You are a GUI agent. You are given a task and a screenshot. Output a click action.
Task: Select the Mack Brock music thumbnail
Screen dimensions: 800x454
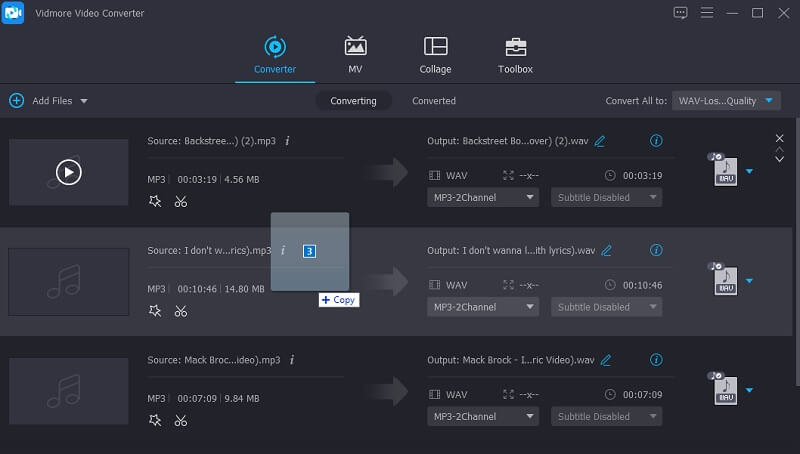pos(68,391)
